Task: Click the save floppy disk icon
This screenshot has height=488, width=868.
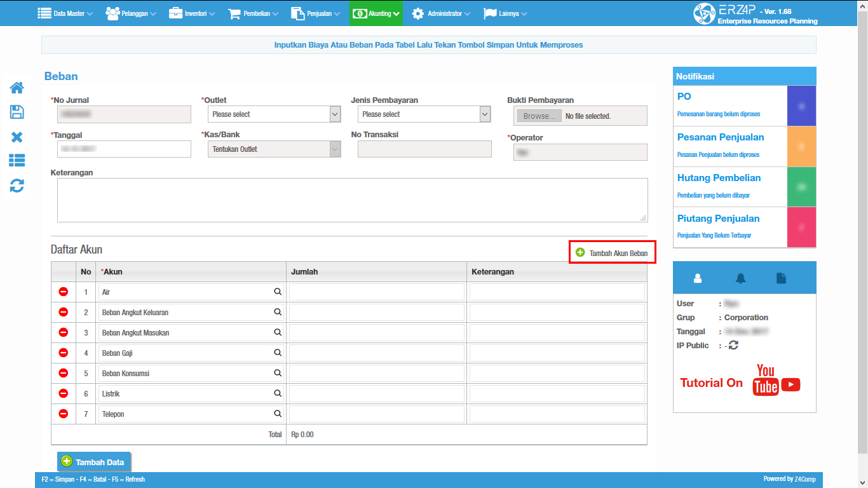Action: pyautogui.click(x=17, y=112)
